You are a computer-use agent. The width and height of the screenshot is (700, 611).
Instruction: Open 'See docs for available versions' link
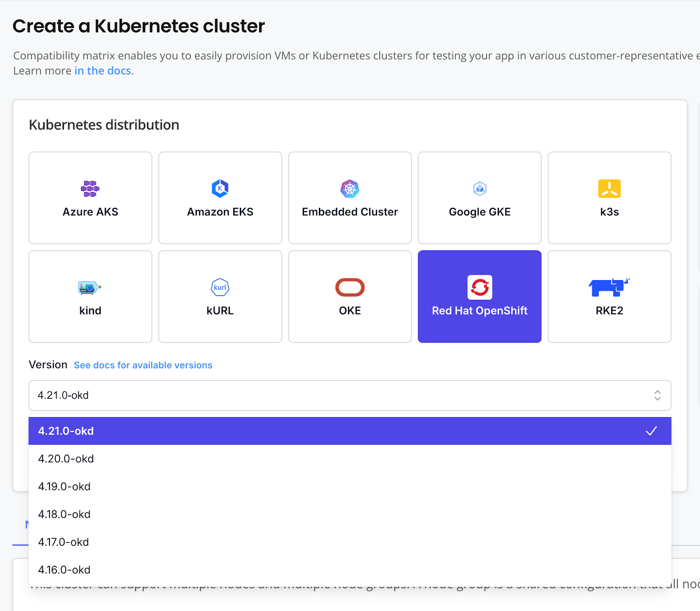point(143,365)
